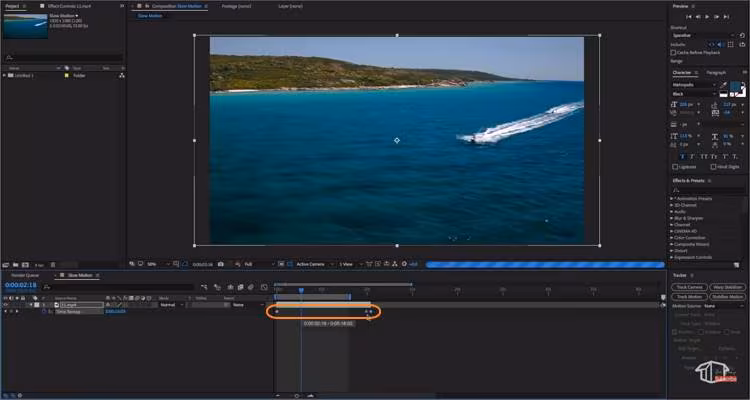Create new animation preset icon
This screenshot has width=750, height=400.
(737, 265)
